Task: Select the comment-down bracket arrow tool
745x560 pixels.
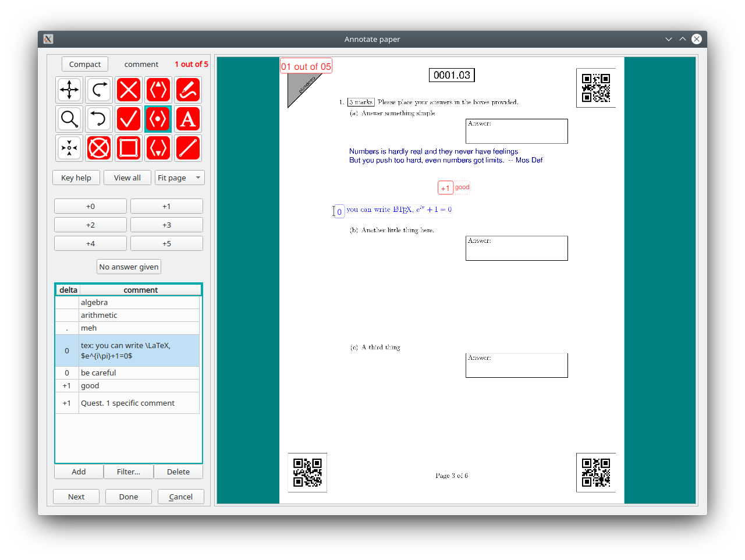Action: [x=158, y=148]
